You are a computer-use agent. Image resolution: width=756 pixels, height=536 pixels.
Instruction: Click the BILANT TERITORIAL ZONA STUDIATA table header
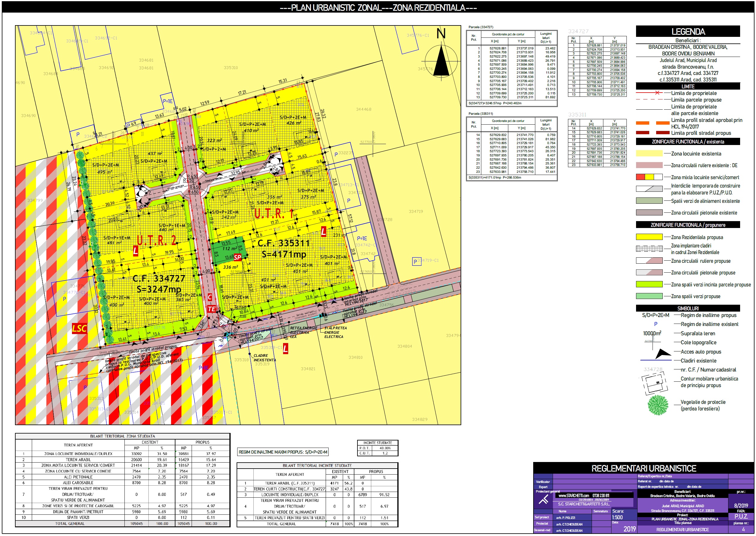point(123,436)
